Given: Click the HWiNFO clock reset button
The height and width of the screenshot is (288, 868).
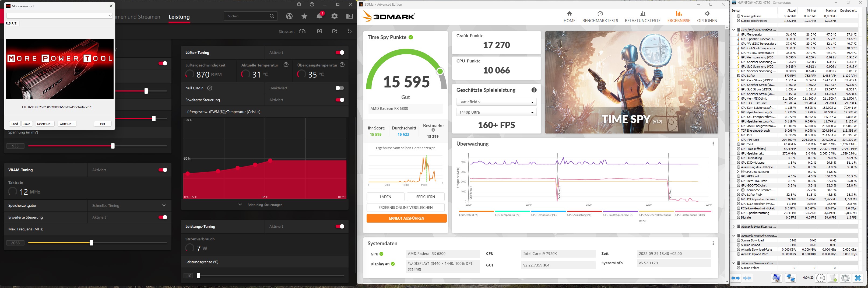Looking at the screenshot, I should pyautogui.click(x=820, y=278).
